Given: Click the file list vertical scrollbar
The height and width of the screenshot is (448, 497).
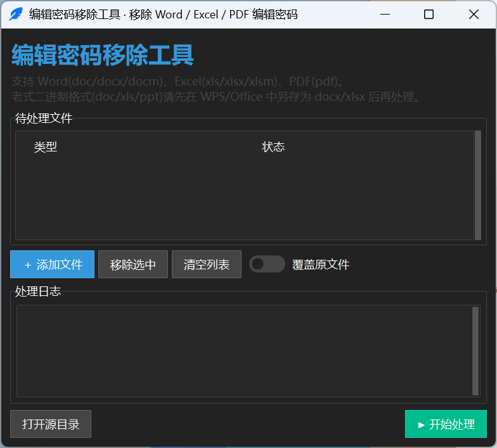Looking at the screenshot, I should point(478,185).
